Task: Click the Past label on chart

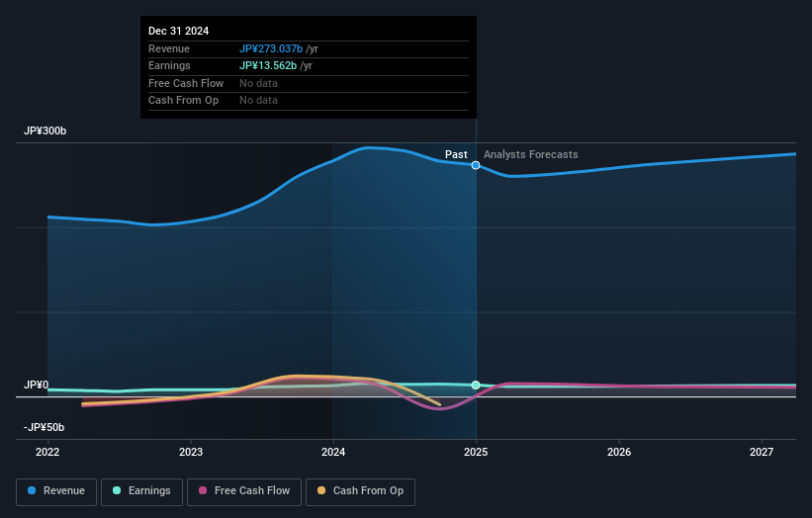Action: tap(456, 154)
